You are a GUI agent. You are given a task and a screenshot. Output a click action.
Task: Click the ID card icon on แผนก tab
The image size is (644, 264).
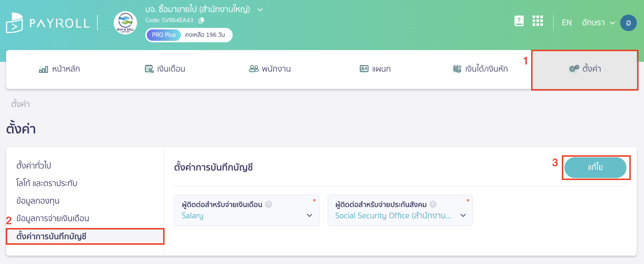pos(364,69)
